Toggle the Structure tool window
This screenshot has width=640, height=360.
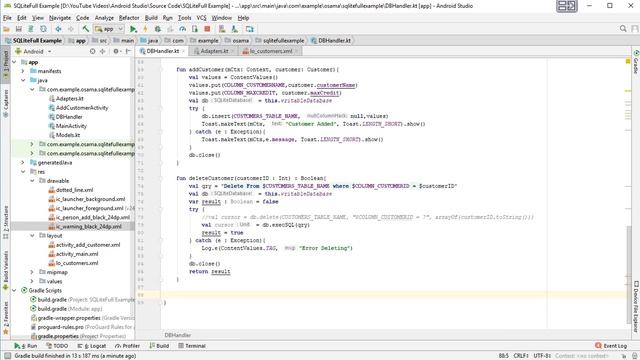pyautogui.click(x=6, y=223)
